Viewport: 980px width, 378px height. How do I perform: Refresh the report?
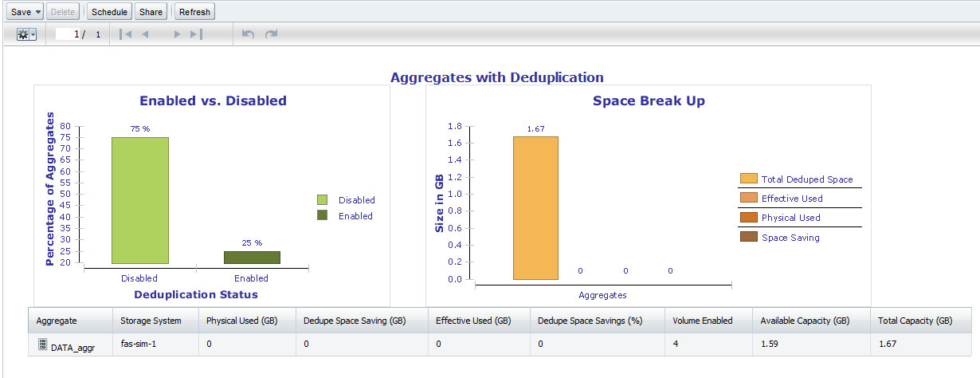click(194, 12)
